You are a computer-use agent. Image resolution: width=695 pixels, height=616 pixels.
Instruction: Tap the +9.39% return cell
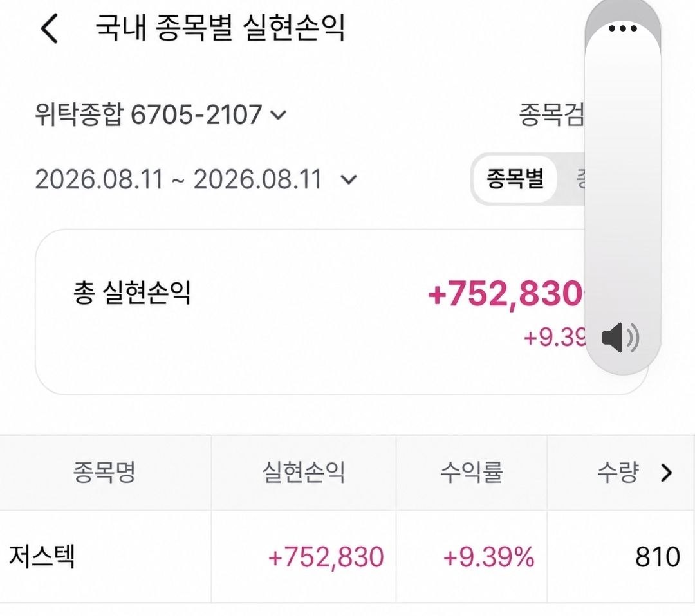click(x=488, y=557)
